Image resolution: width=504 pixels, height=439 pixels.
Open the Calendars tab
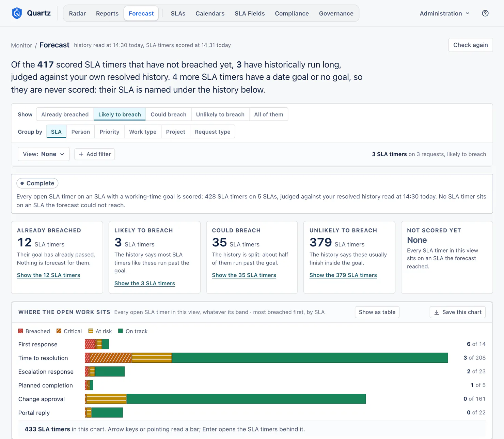(x=210, y=13)
